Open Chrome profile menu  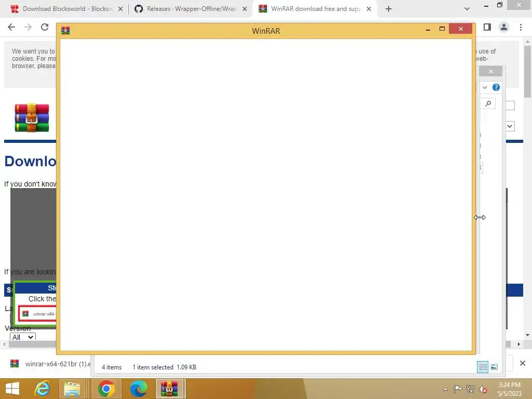point(504,27)
